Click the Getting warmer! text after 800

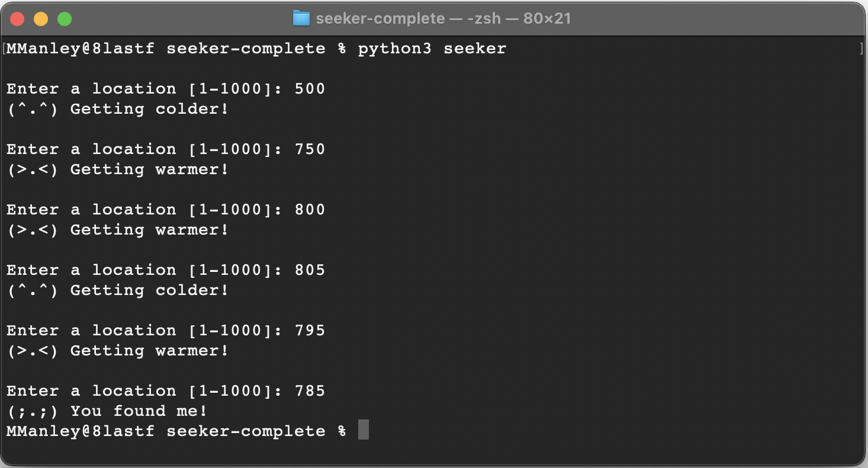coord(148,229)
